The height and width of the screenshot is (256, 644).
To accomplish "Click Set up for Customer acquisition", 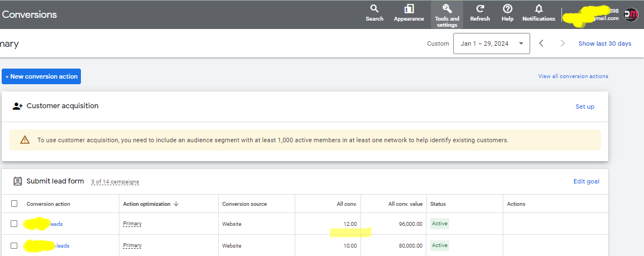I will 584,107.
